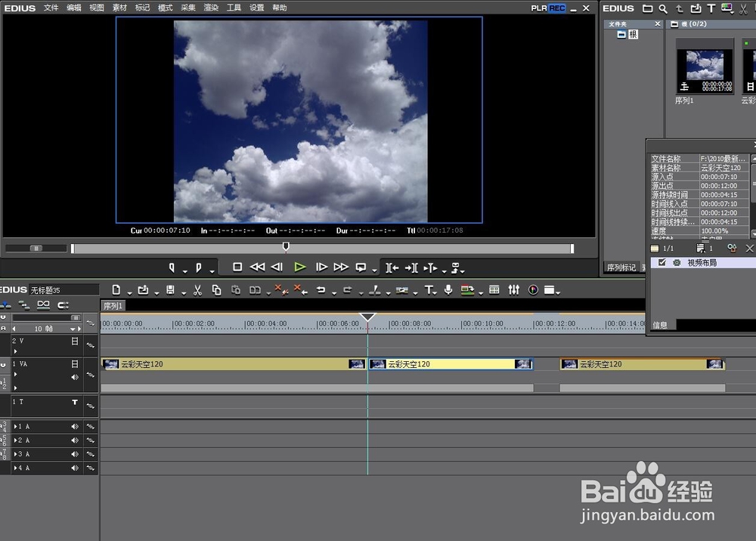Click the preview position slider handle

(286, 246)
